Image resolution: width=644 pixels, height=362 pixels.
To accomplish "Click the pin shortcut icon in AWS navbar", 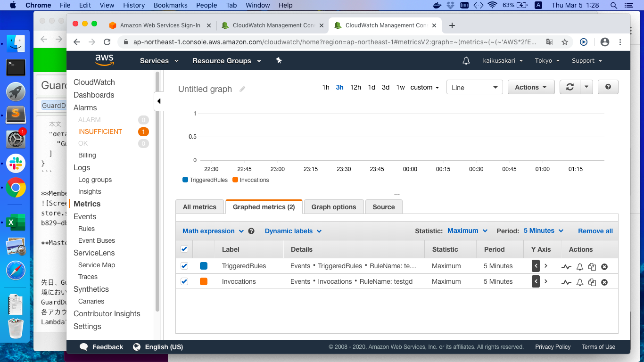I will pyautogui.click(x=279, y=60).
